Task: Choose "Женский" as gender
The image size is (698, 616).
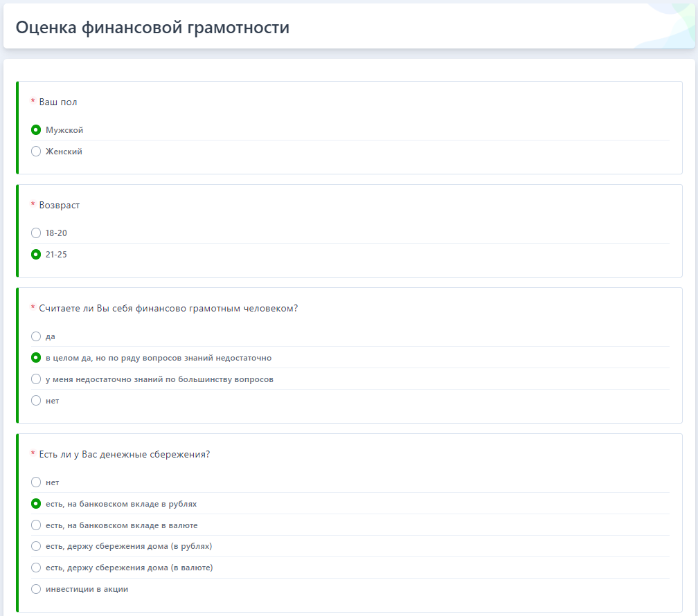Action: click(36, 152)
